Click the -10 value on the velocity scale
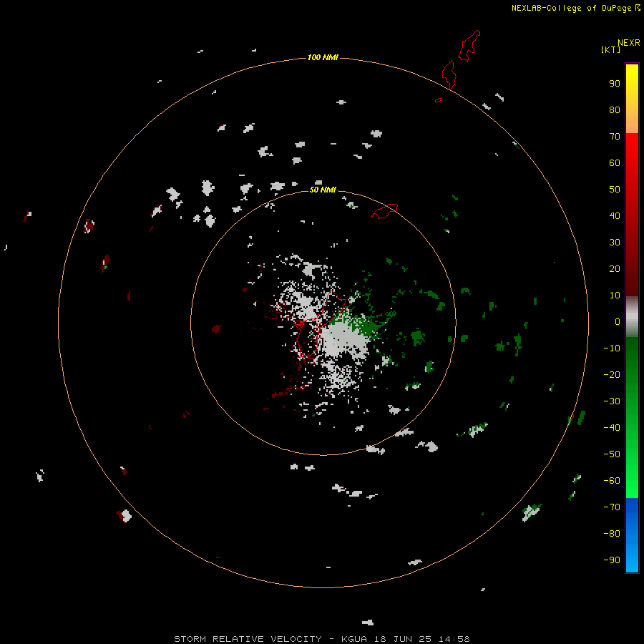Viewport: 644px width, 644px height. [x=612, y=348]
